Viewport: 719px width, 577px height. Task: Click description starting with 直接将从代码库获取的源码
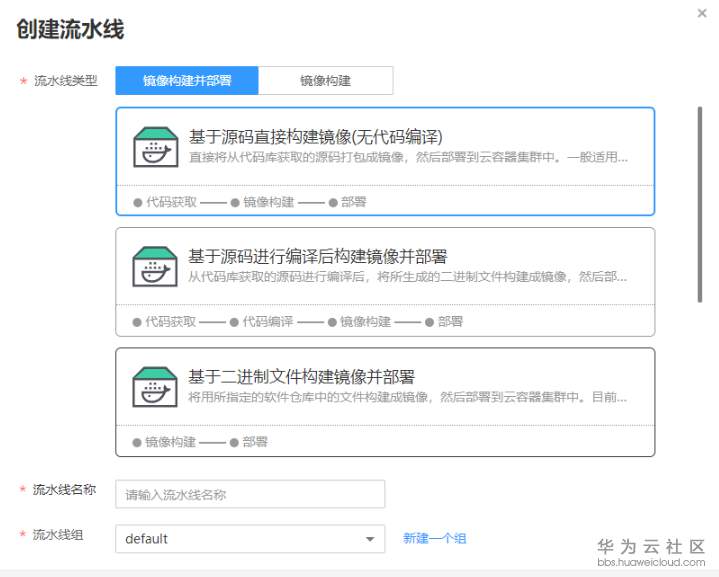tap(408, 157)
